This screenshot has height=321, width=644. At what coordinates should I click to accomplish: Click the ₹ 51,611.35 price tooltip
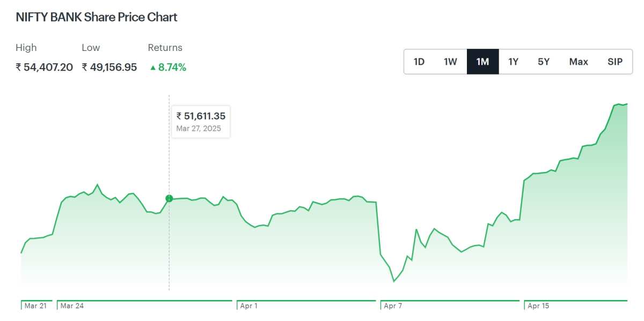[x=201, y=122]
